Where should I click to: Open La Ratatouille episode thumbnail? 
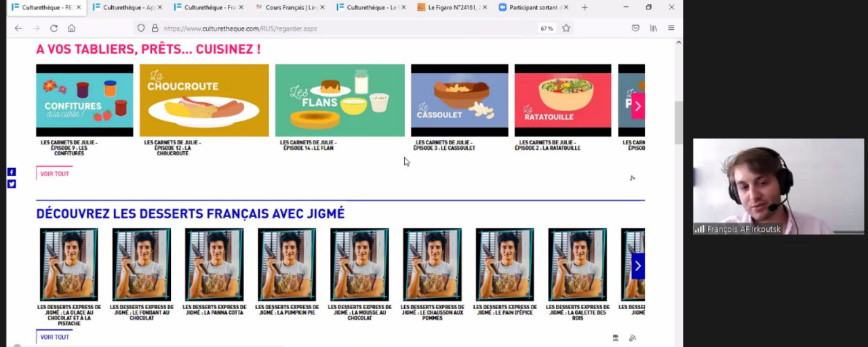pos(563,100)
